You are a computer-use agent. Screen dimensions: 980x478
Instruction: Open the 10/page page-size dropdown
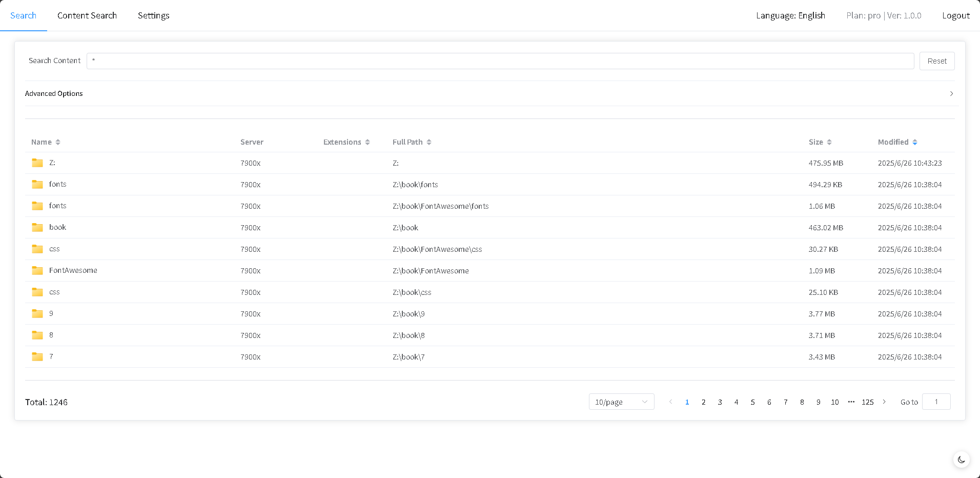click(621, 402)
